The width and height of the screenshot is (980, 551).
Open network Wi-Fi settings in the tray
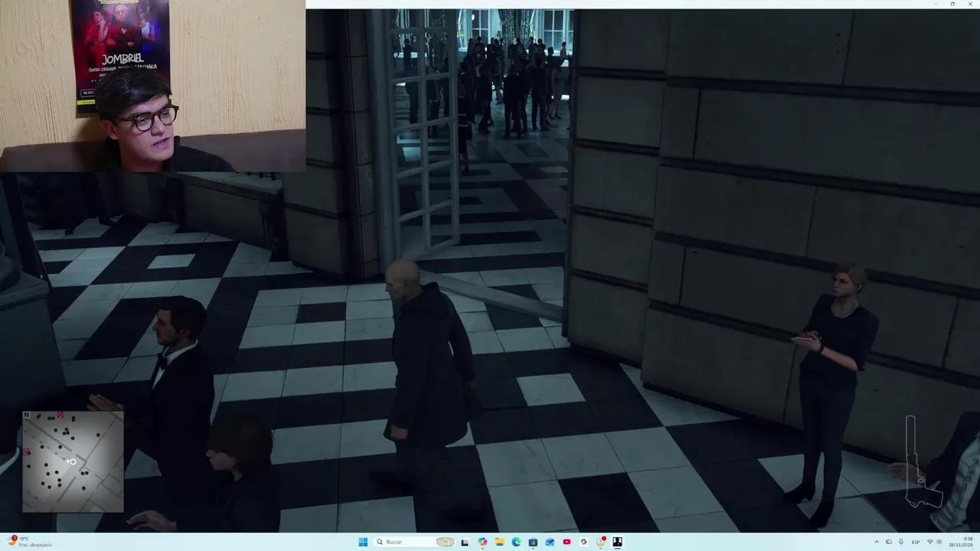coord(930,542)
